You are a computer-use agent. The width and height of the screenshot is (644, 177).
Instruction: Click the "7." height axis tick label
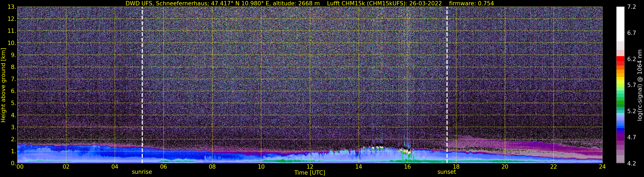tap(13, 79)
